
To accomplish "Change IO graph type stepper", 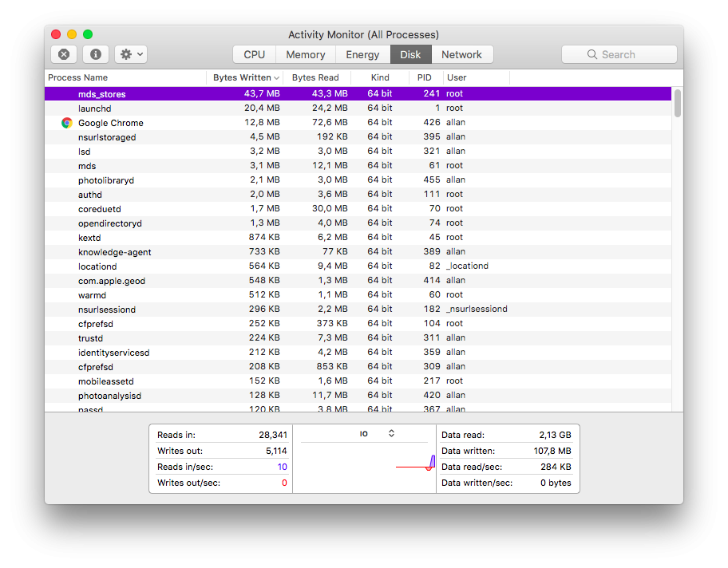I will (391, 433).
